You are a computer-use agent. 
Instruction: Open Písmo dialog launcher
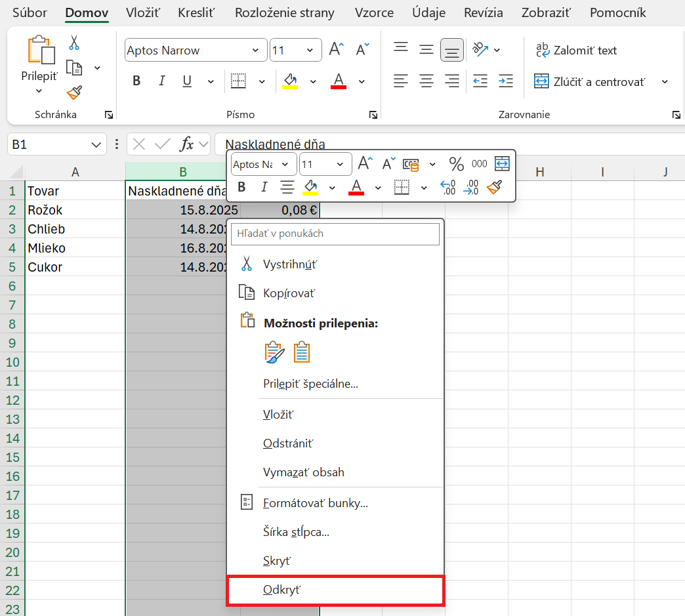[373, 115]
